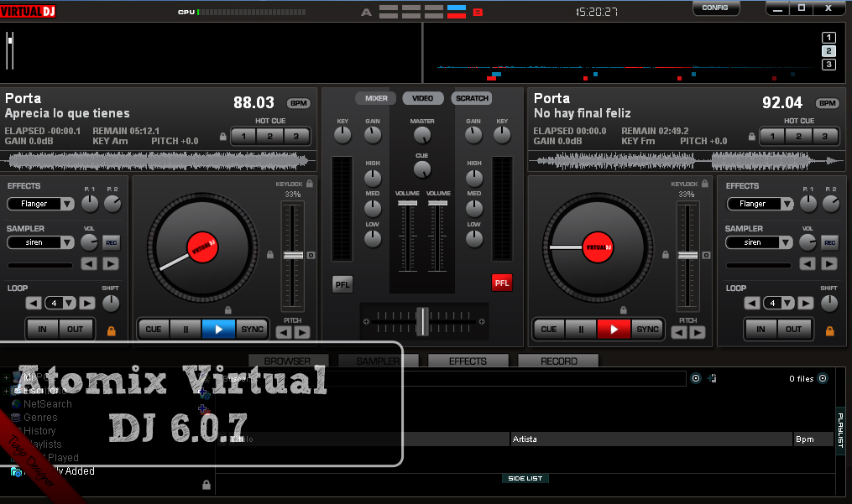
Task: Open the CONFIG settings
Action: [x=715, y=8]
